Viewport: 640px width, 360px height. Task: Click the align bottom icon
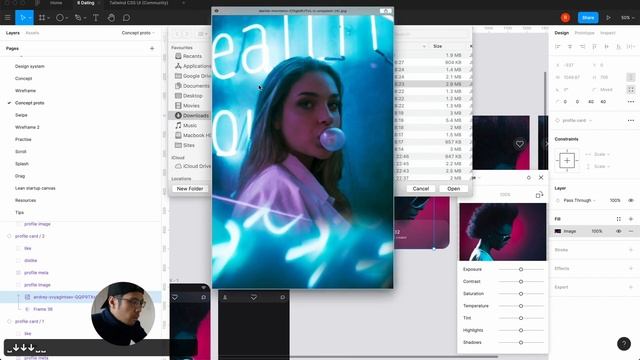[619, 47]
